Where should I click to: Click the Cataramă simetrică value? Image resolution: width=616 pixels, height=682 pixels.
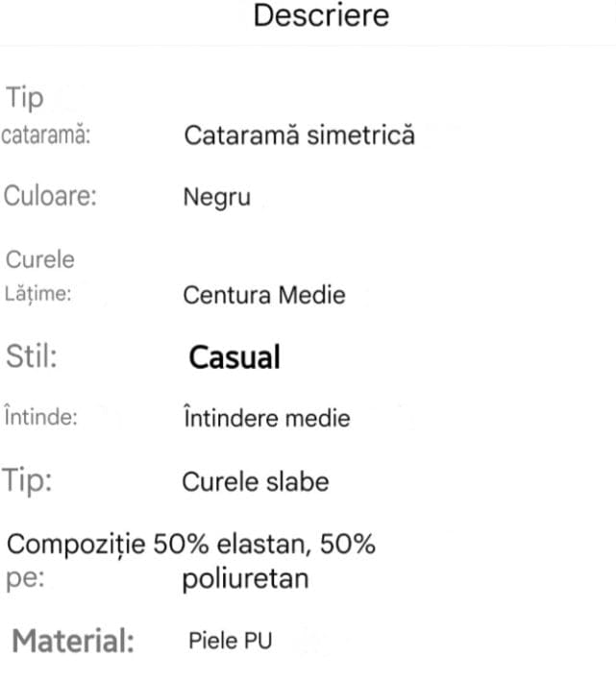click(299, 134)
